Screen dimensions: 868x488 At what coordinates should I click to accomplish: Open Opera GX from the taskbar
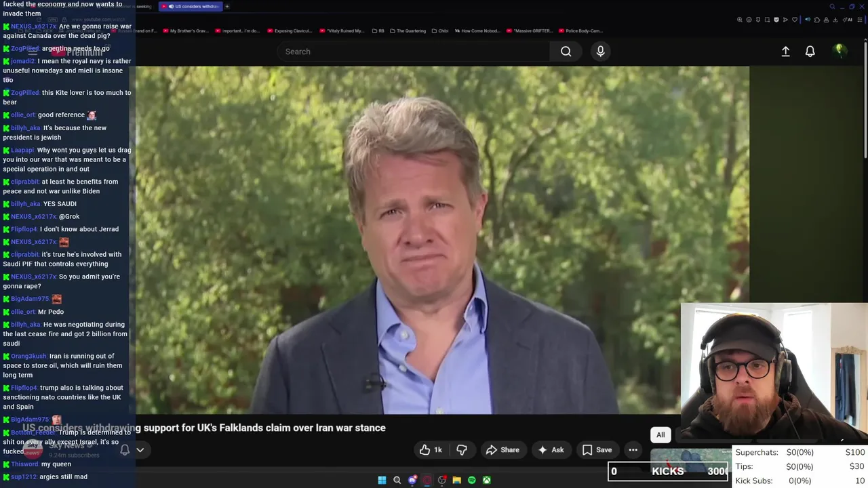pyautogui.click(x=427, y=480)
